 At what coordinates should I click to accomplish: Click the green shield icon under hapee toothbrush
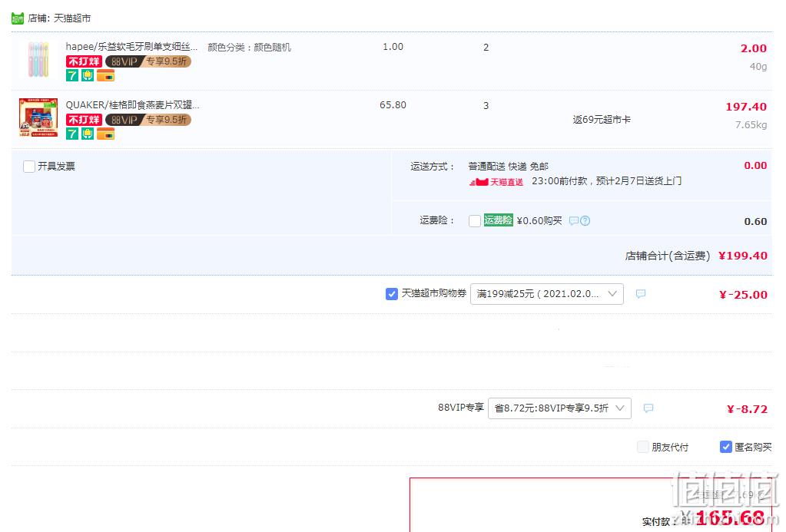point(88,76)
